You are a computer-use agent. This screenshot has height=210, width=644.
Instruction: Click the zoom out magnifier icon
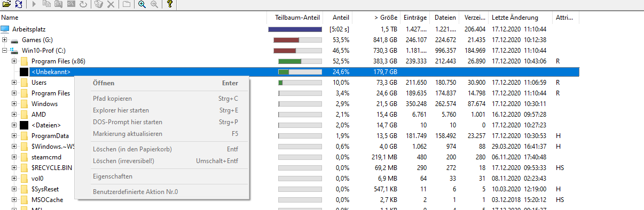pyautogui.click(x=154, y=4)
